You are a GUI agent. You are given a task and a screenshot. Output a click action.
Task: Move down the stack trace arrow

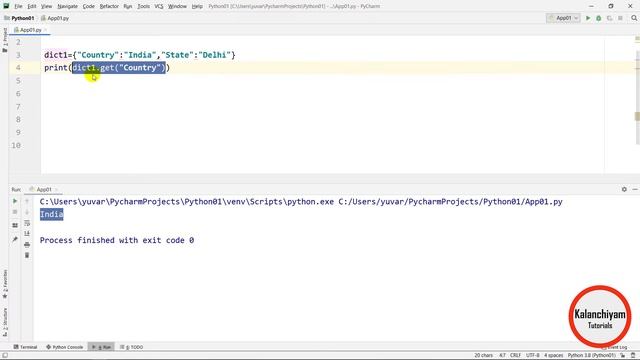pyautogui.click(x=27, y=212)
